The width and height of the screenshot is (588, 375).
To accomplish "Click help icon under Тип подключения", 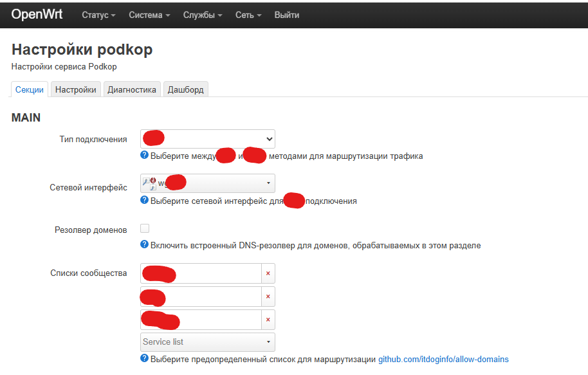I will pyautogui.click(x=144, y=155).
